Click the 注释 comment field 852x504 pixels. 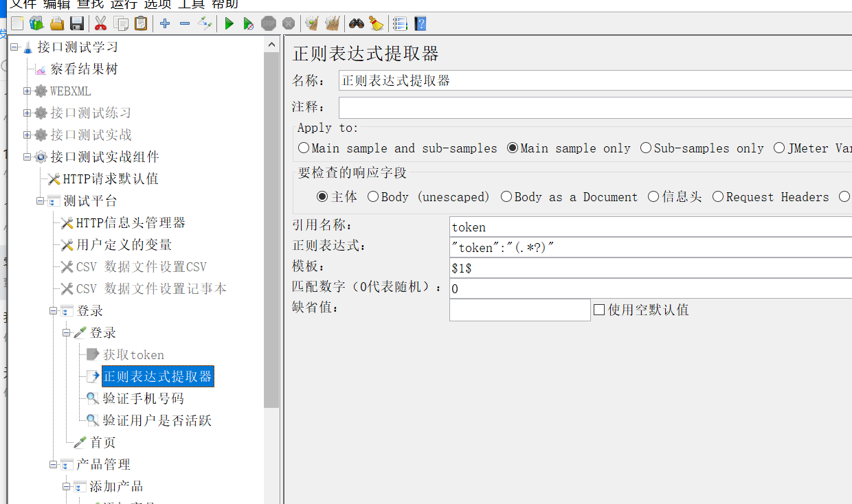click(595, 108)
